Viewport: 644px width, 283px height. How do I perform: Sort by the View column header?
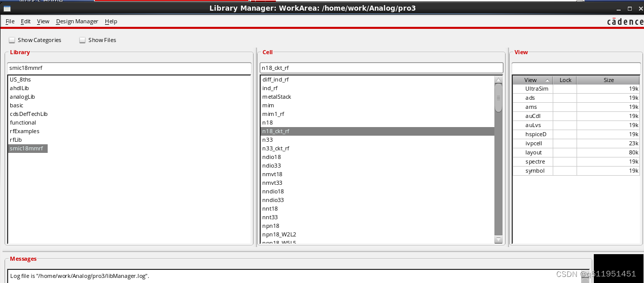tap(532, 80)
